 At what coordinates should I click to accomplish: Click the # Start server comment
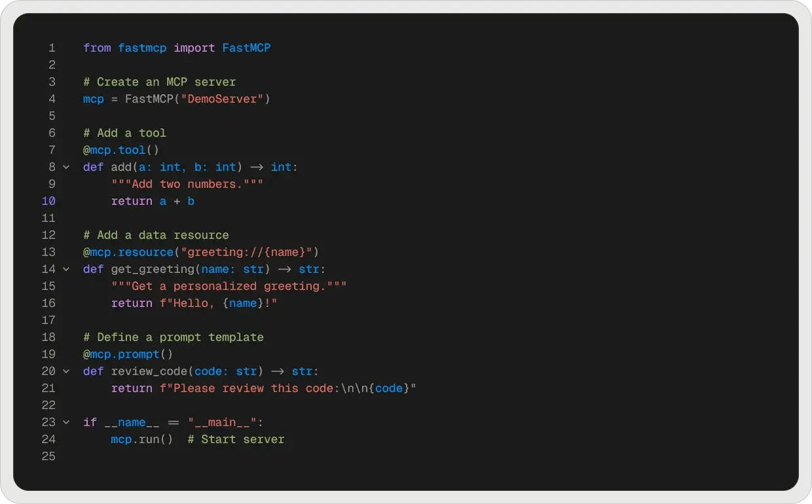click(x=236, y=439)
